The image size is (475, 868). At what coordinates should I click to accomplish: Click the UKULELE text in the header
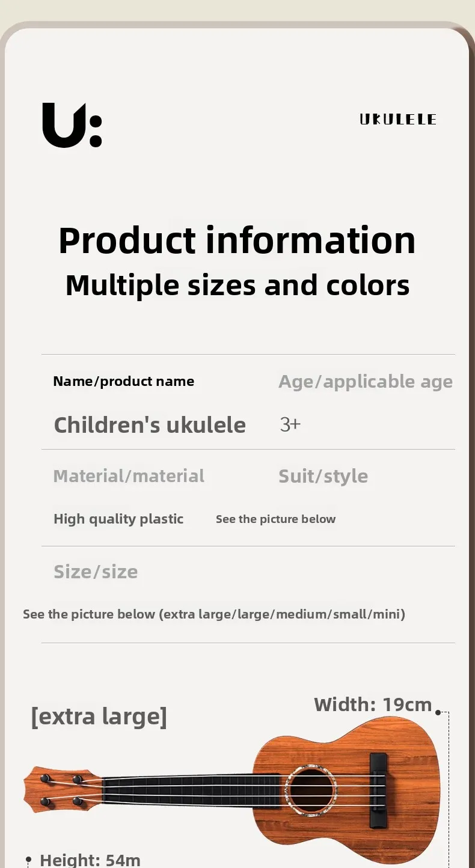coord(398,120)
